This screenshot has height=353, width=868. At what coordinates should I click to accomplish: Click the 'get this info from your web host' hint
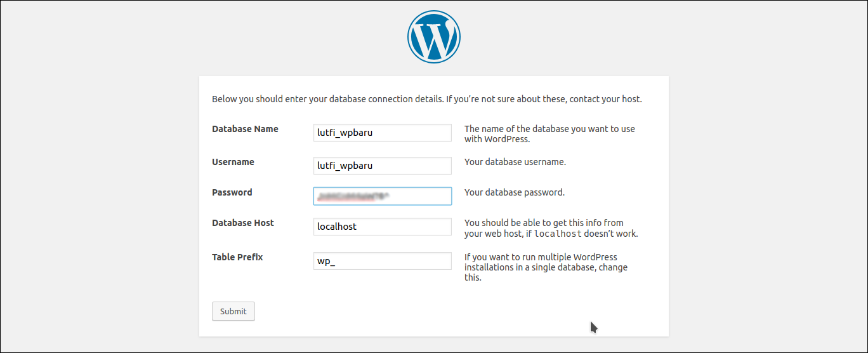pos(551,228)
